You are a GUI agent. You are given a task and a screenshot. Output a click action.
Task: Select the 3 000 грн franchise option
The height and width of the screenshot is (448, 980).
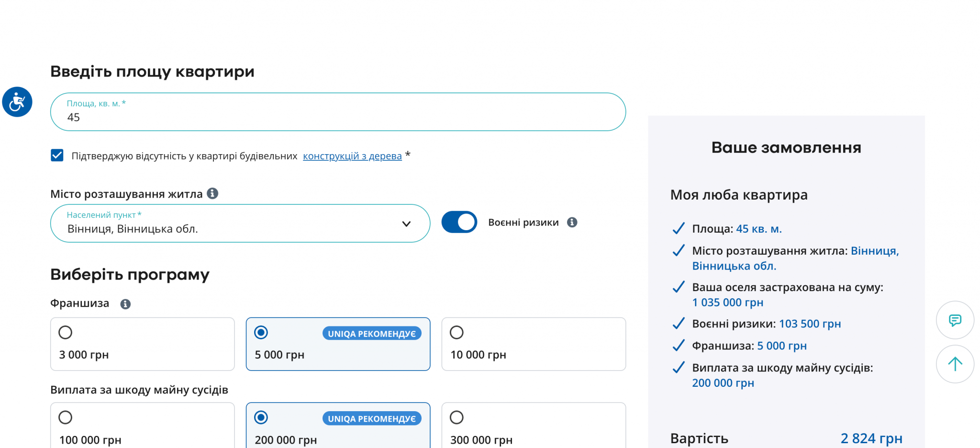66,333
